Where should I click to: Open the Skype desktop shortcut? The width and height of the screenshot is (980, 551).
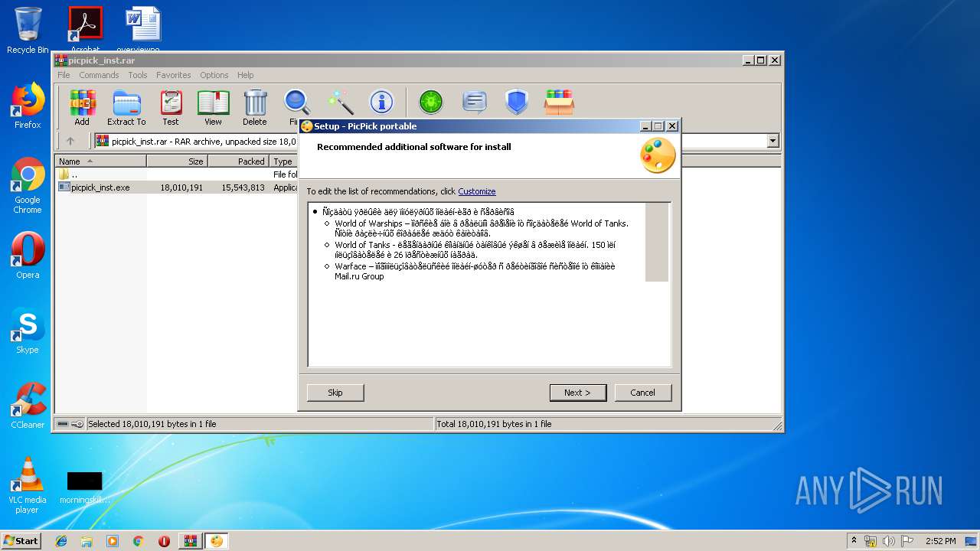click(x=28, y=331)
